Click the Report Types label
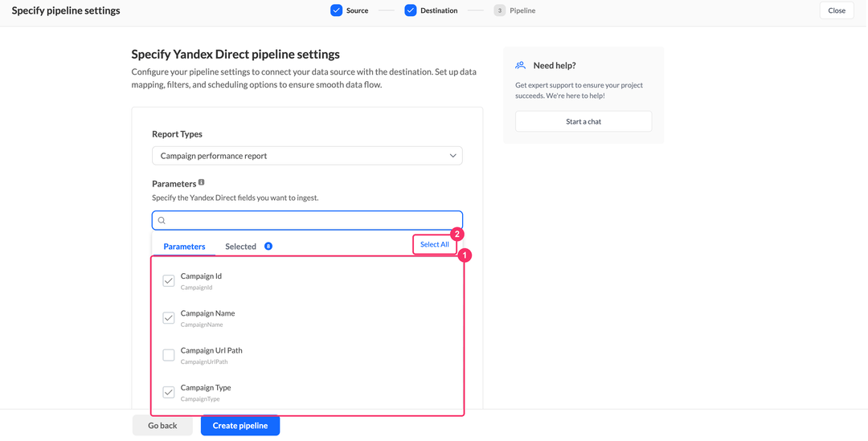 177,134
